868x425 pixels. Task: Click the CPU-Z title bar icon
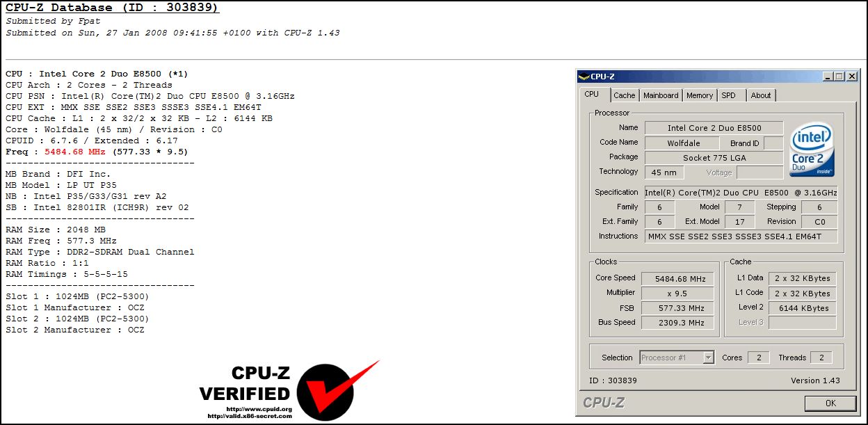click(584, 77)
